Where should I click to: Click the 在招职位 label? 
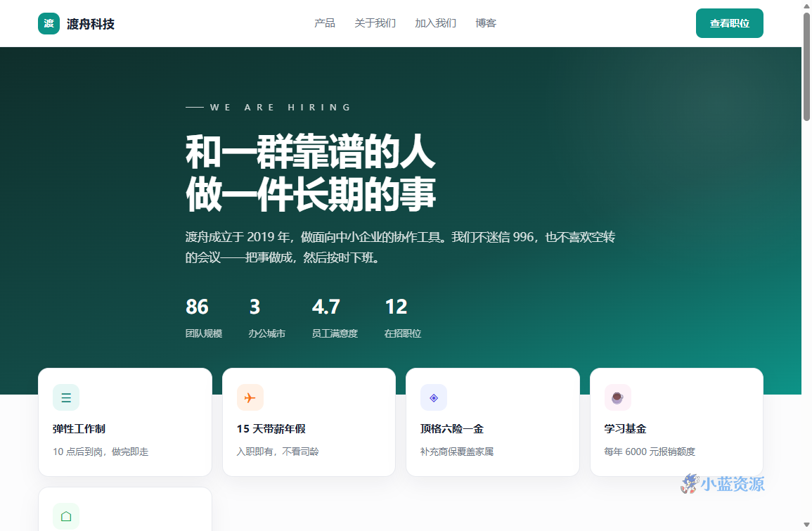[402, 333]
